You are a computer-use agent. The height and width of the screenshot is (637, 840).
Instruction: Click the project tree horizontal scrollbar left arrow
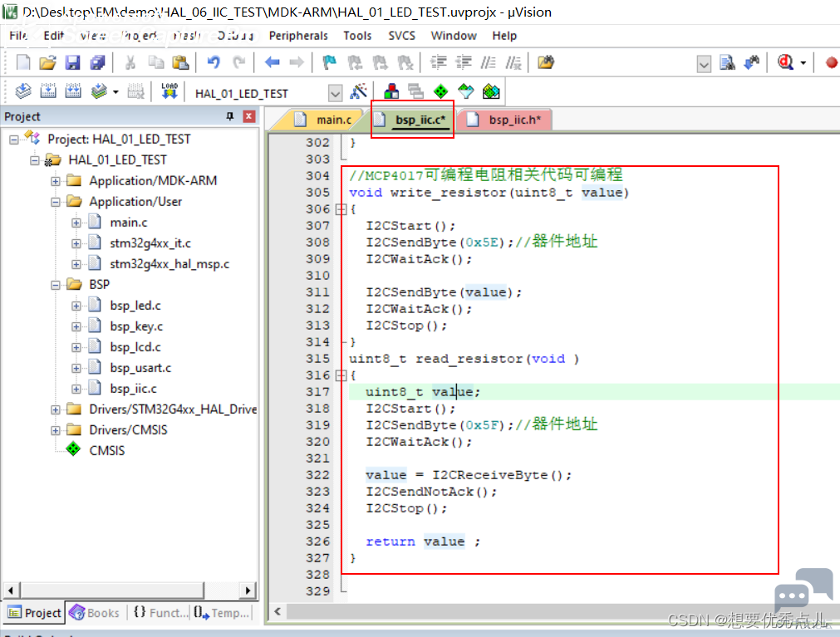11,591
